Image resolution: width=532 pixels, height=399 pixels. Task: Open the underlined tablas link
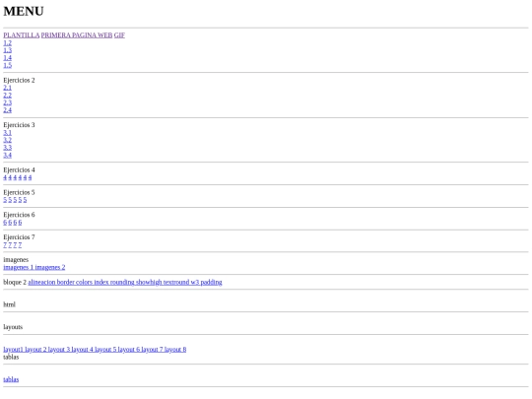point(11,379)
